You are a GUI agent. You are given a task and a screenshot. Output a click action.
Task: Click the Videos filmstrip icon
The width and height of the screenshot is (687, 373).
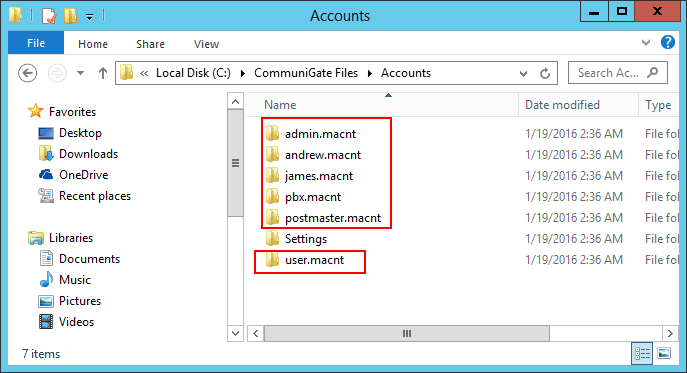click(x=46, y=322)
